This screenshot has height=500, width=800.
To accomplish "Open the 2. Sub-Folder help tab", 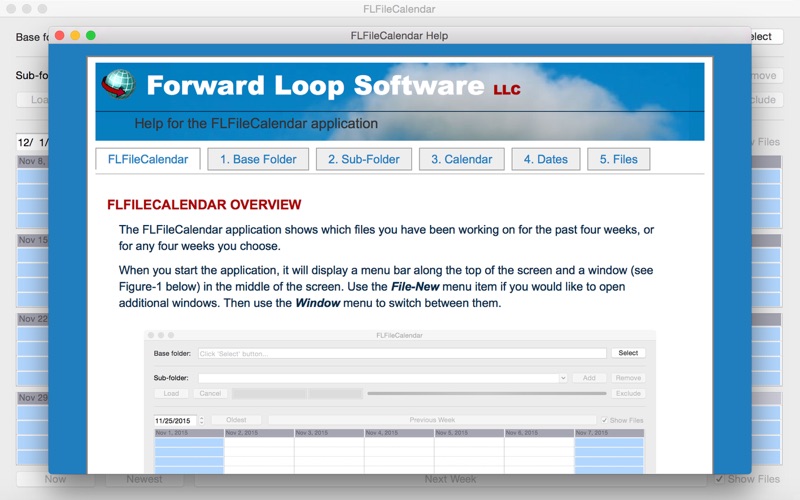I will (x=364, y=159).
